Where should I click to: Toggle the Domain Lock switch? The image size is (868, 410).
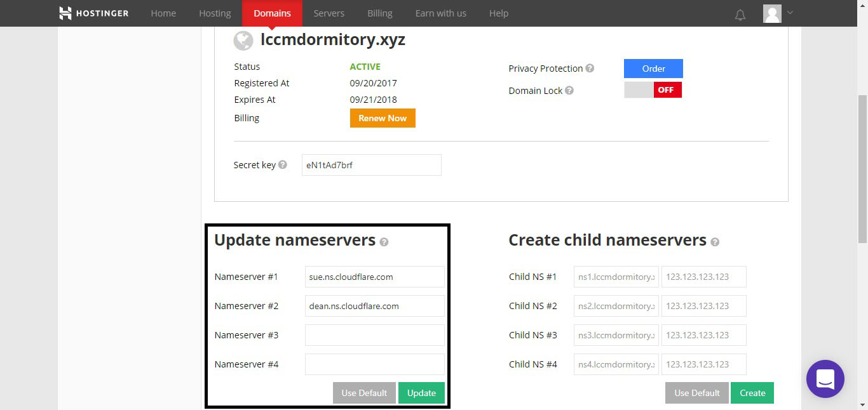[653, 90]
